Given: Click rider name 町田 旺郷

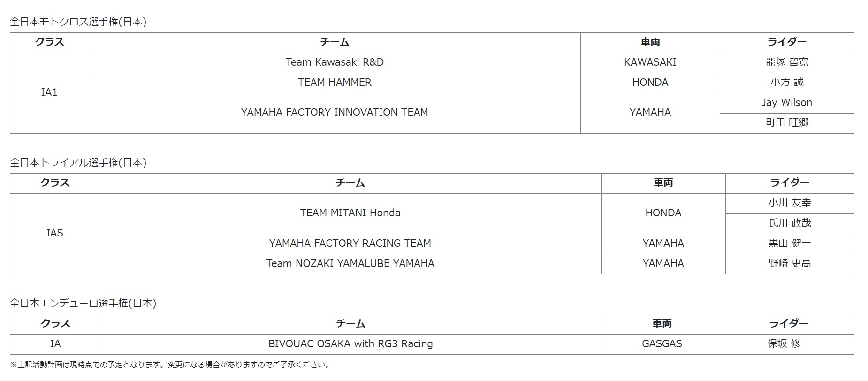Looking at the screenshot, I should tap(787, 123).
